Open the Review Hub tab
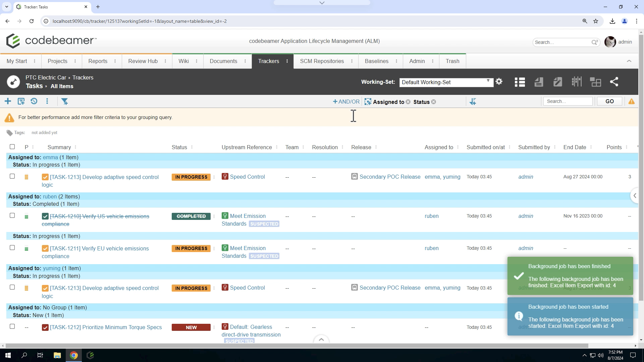 coord(143,61)
